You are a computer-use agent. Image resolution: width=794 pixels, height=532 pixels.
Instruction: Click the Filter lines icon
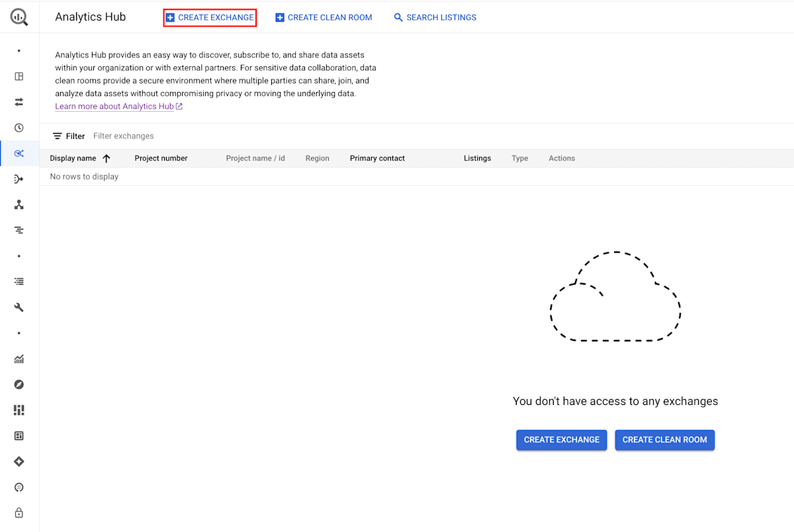(58, 136)
